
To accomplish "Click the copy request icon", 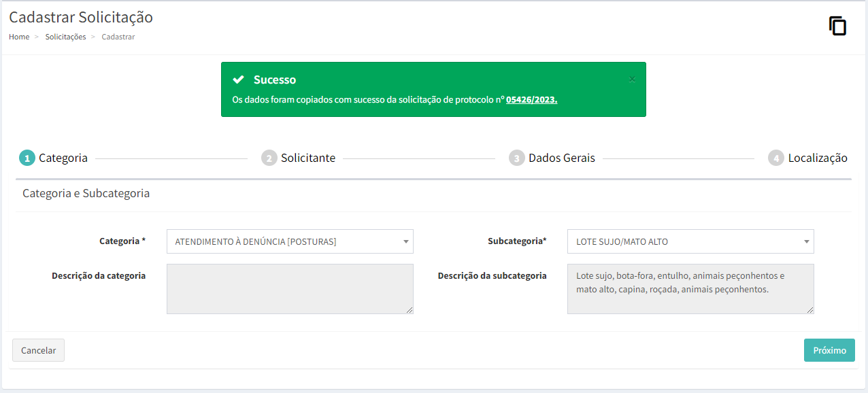I will pyautogui.click(x=837, y=27).
